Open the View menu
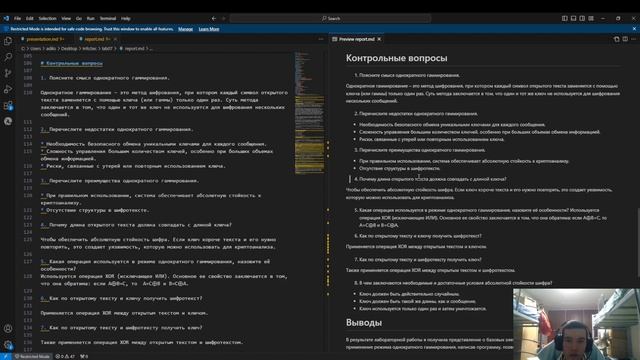The image size is (640, 360). click(x=66, y=18)
